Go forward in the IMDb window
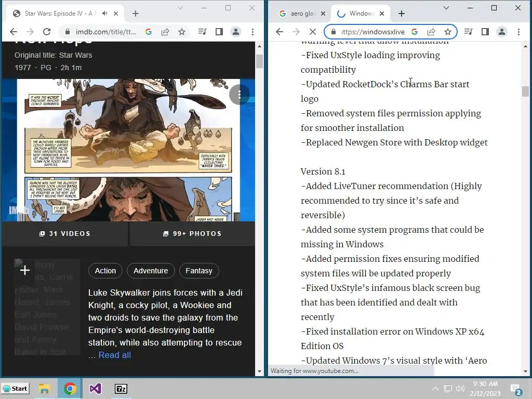Screen dimensions: 532x399 click(30, 32)
